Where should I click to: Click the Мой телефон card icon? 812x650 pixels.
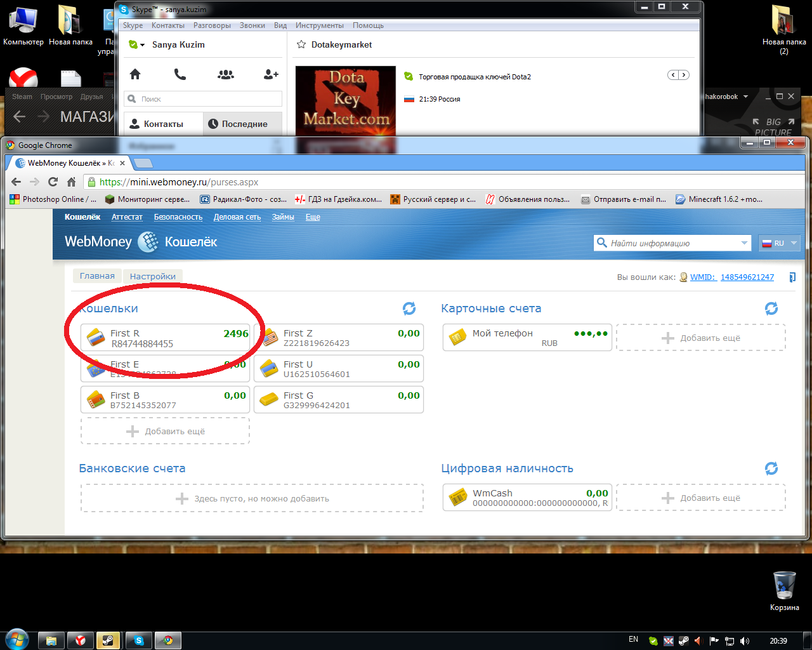458,338
